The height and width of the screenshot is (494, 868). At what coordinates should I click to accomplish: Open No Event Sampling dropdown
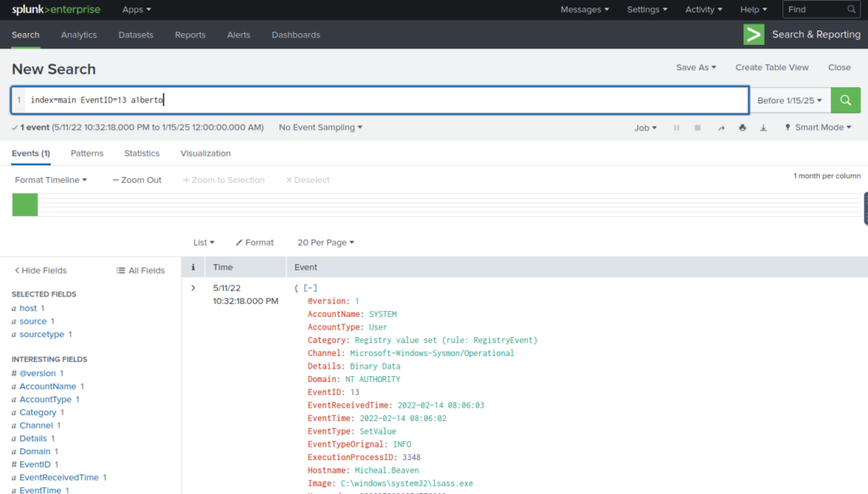[x=320, y=127]
